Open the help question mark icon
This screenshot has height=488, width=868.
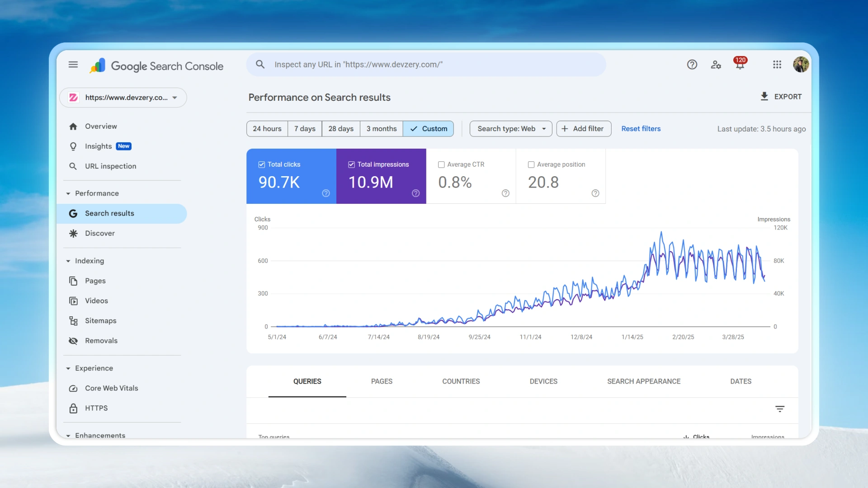(692, 65)
